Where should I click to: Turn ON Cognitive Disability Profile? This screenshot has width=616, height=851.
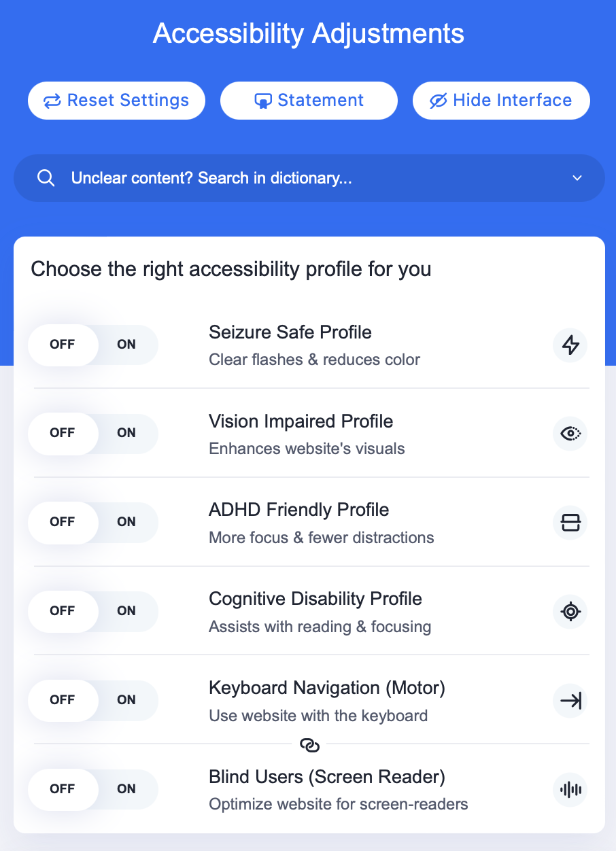(x=126, y=611)
